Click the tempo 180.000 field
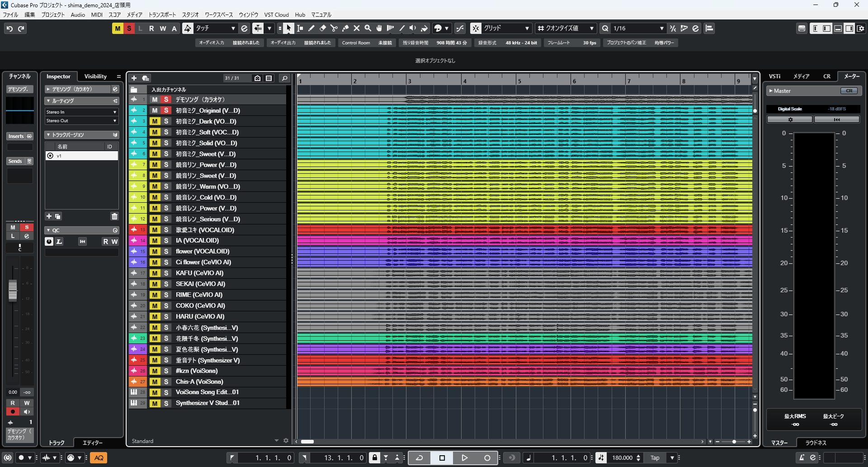 (x=622, y=458)
